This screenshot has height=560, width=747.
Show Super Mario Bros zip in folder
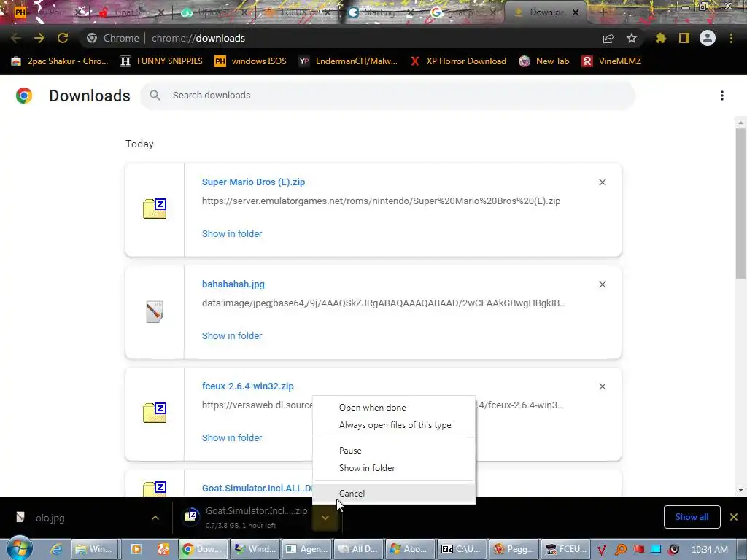point(232,234)
